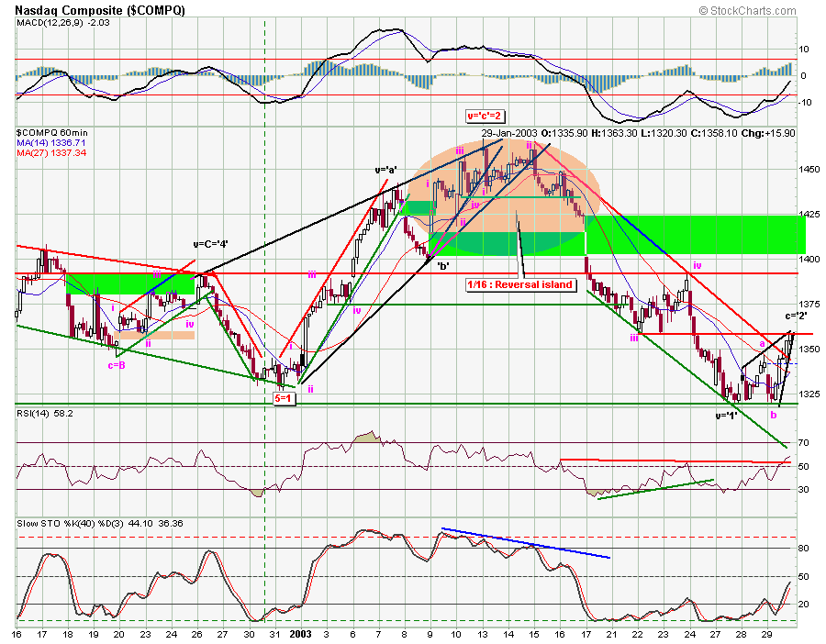
Task: Select the blue 'MA(14) 1336.71' legend text
Action: pos(50,143)
